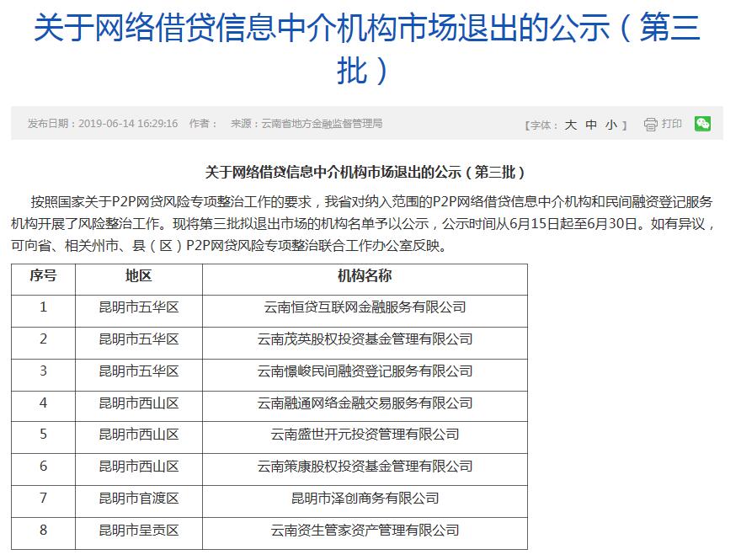The image size is (741, 560).
Task: Select 云南融通网络金融交易服务有限公司 cell
Action: point(365,403)
